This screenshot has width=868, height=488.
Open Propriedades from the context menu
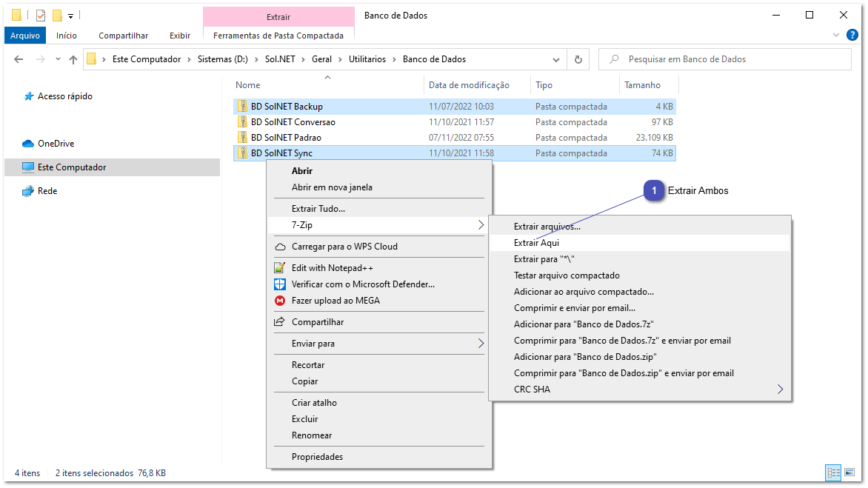coord(316,456)
